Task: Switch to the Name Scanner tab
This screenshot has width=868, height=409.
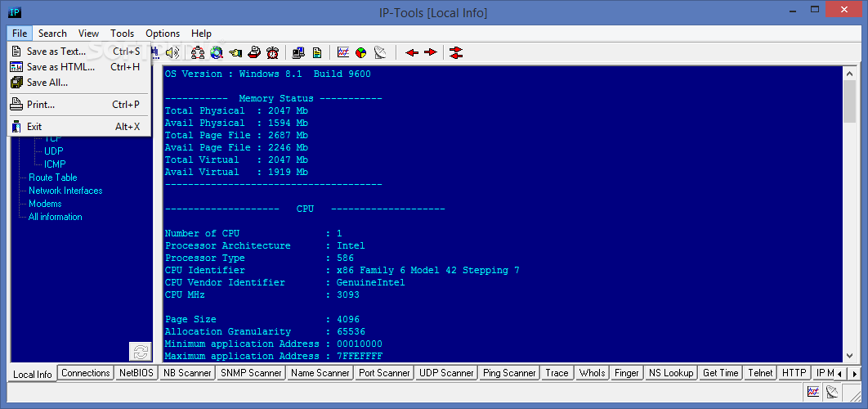Action: pyautogui.click(x=320, y=373)
